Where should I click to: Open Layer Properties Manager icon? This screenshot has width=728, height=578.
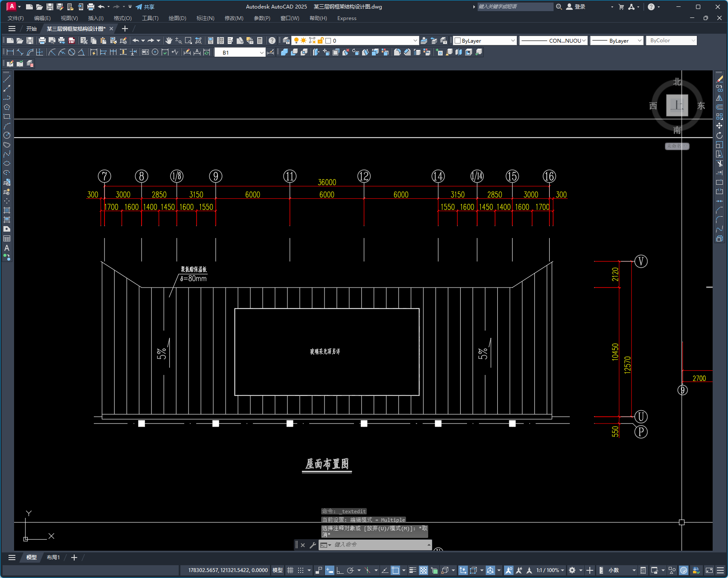pos(286,41)
